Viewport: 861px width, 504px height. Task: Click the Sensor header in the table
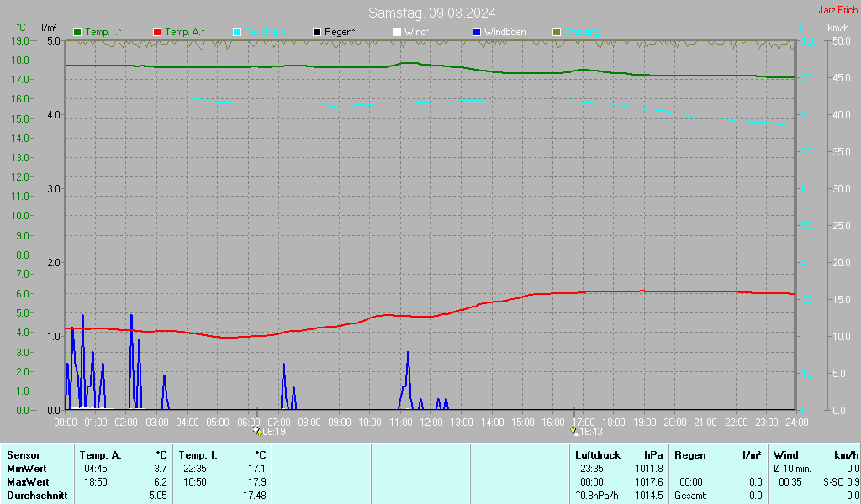click(24, 455)
